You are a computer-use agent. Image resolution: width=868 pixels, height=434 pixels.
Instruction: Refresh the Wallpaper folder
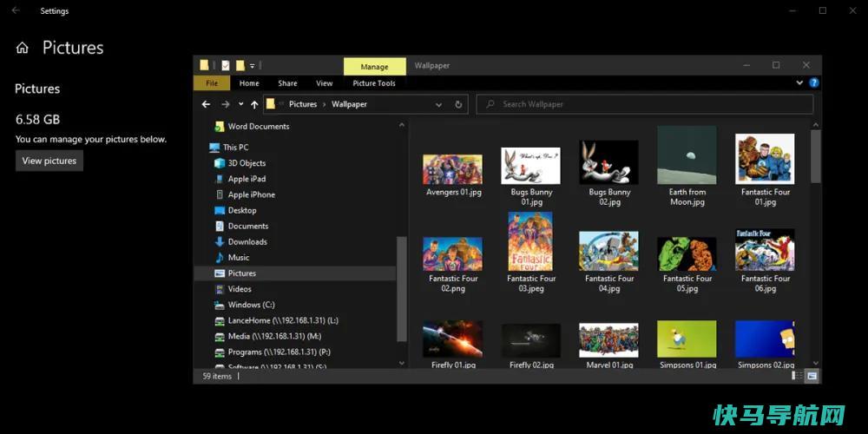pyautogui.click(x=458, y=104)
